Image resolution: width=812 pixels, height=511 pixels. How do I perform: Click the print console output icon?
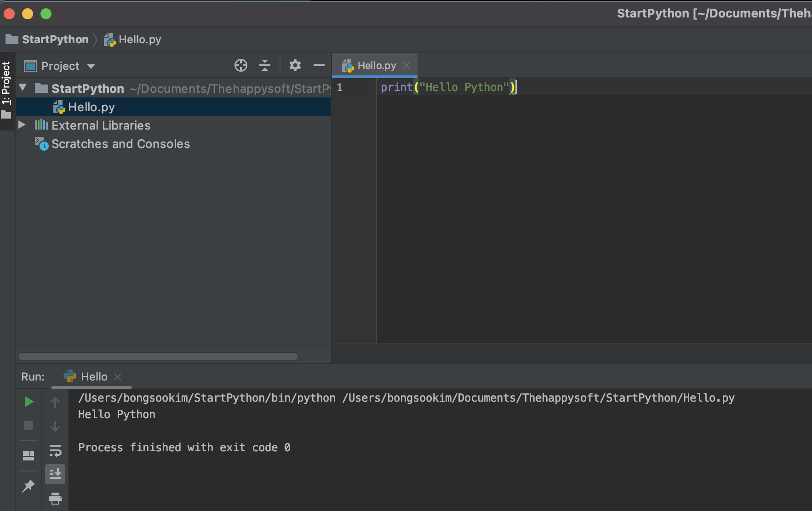coord(55,498)
